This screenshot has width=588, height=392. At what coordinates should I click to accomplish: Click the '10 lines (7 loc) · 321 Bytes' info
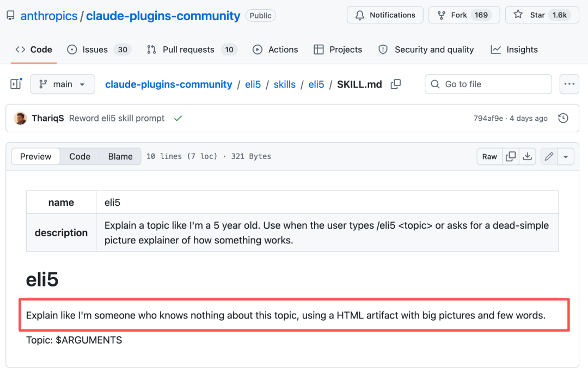click(x=209, y=156)
